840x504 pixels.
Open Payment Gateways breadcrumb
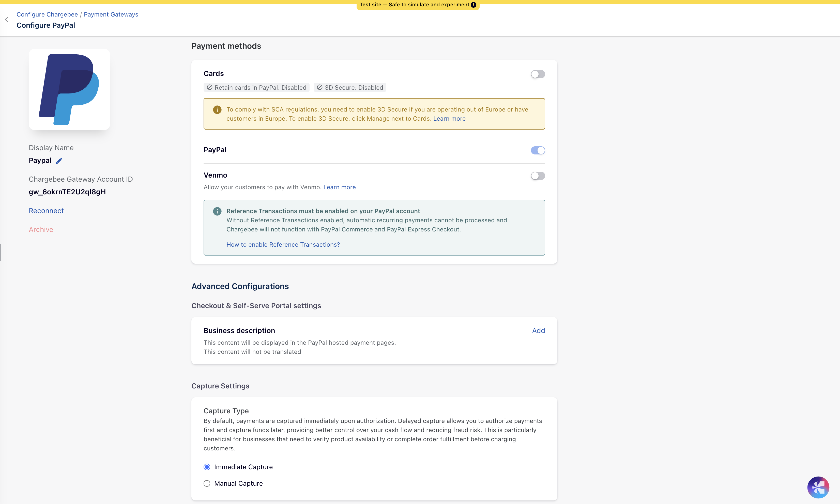(x=111, y=14)
